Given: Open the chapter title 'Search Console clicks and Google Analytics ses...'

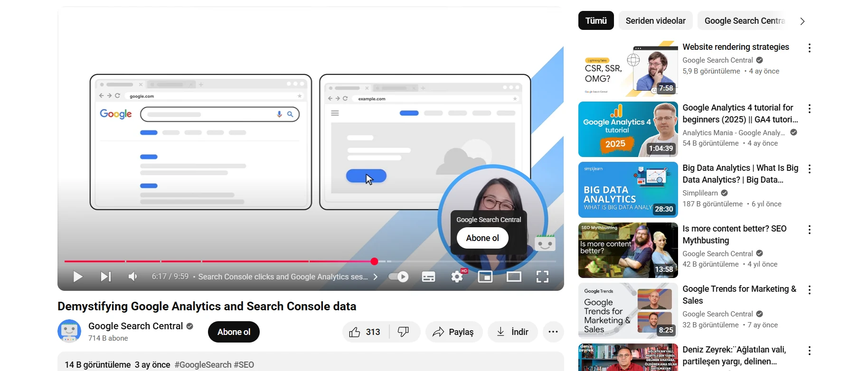Looking at the screenshot, I should (283, 277).
